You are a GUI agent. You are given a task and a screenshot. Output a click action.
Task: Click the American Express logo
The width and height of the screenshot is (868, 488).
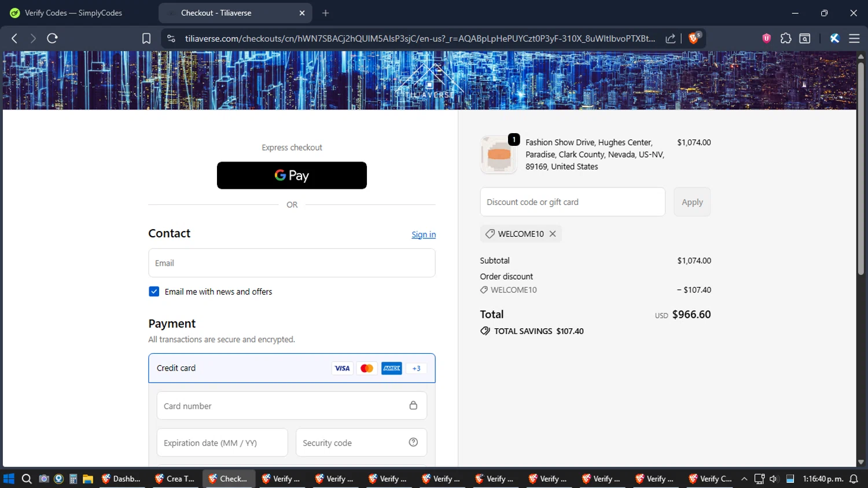pyautogui.click(x=392, y=368)
